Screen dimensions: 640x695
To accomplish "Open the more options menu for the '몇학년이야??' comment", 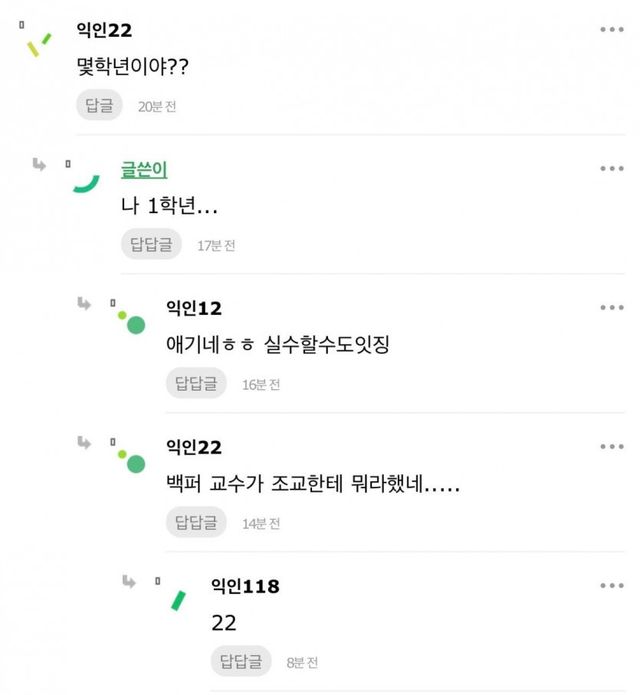I will 611,30.
